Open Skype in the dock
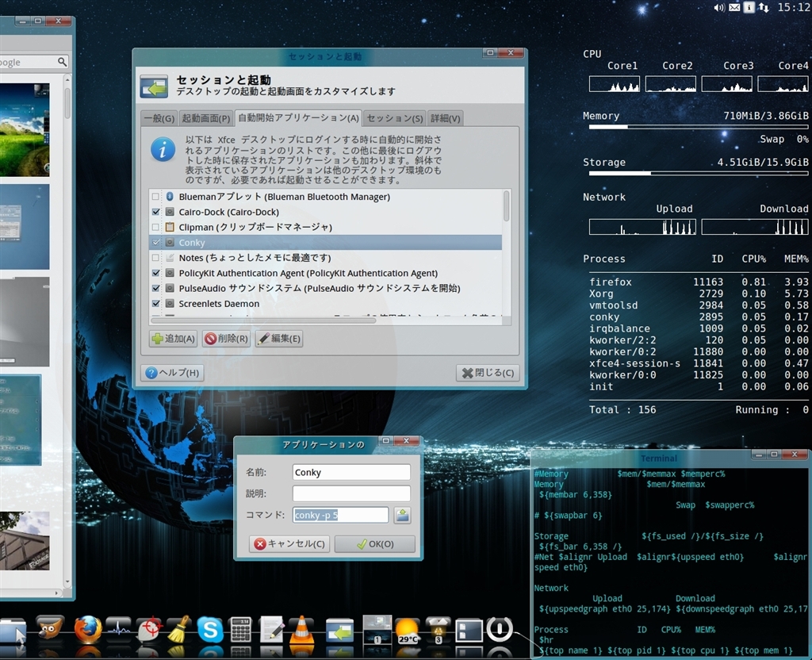Viewport: 812px width, 660px height. point(209,630)
